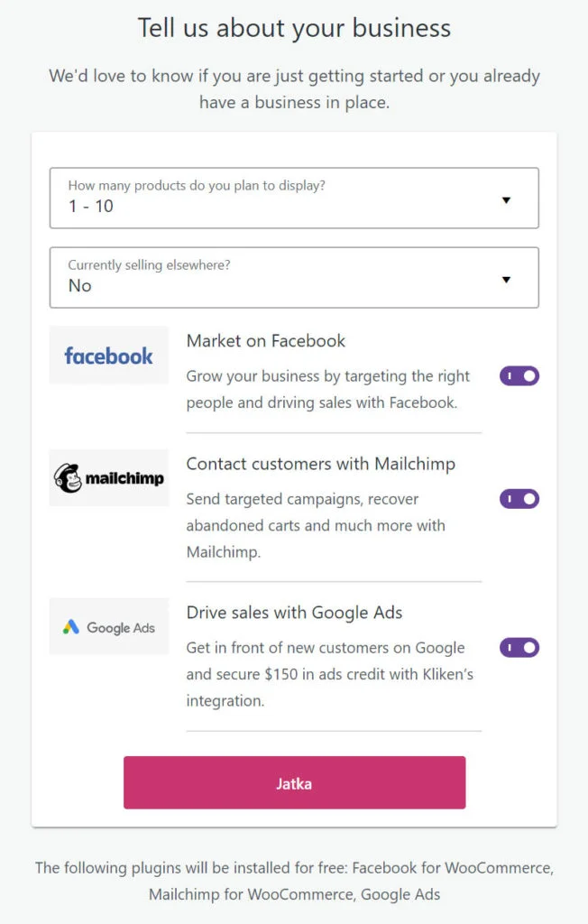588x924 pixels.
Task: Select the 'Contact customers with Mailchimp' title
Action: [320, 464]
